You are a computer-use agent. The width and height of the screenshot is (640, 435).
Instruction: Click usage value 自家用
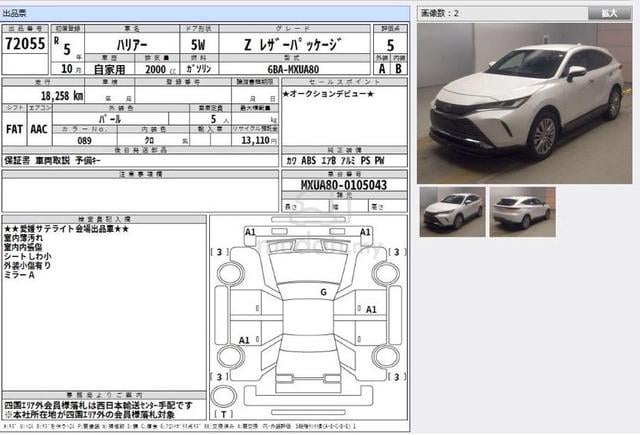(109, 69)
